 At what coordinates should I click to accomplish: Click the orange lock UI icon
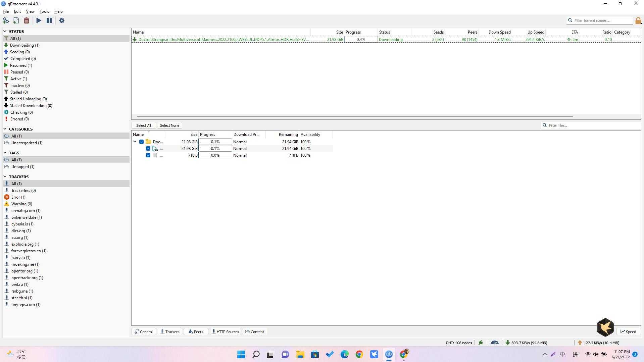[x=638, y=21]
